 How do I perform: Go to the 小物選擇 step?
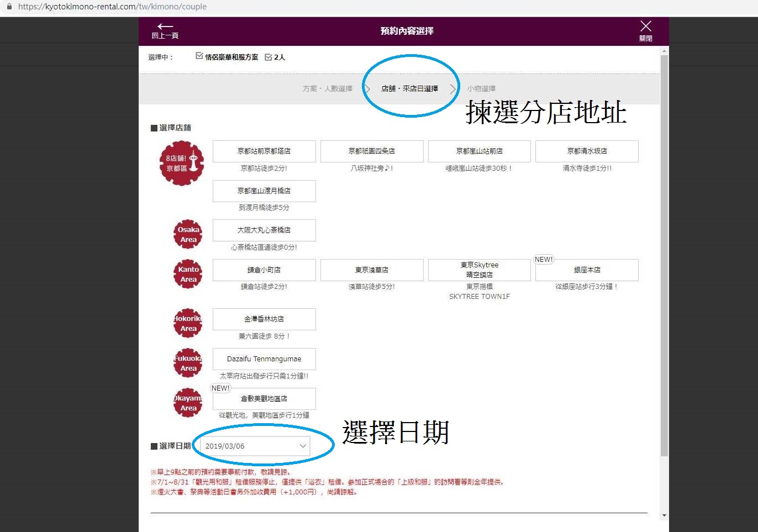(481, 88)
